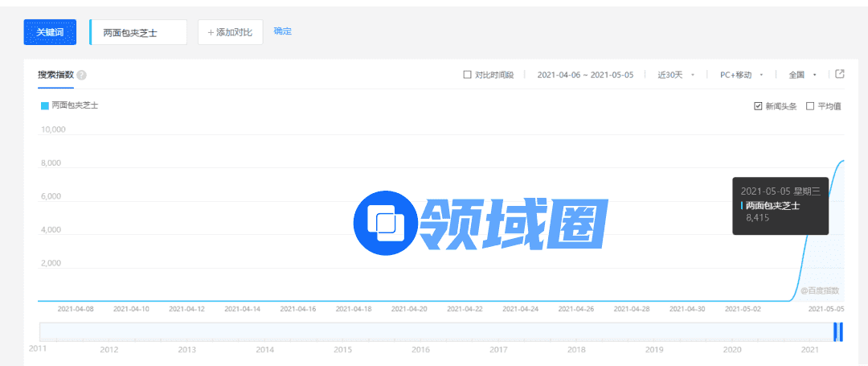
Task: Click the export icon at top right of chart
Action: pyautogui.click(x=840, y=74)
